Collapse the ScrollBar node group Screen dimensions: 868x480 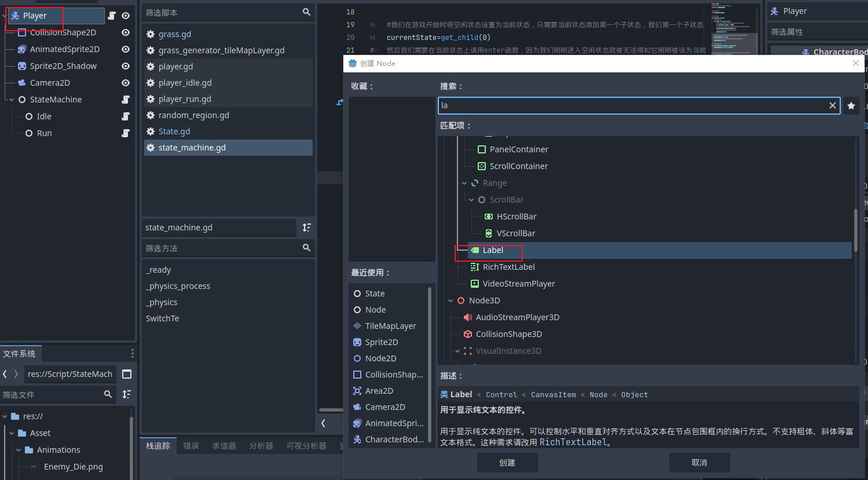tap(471, 200)
